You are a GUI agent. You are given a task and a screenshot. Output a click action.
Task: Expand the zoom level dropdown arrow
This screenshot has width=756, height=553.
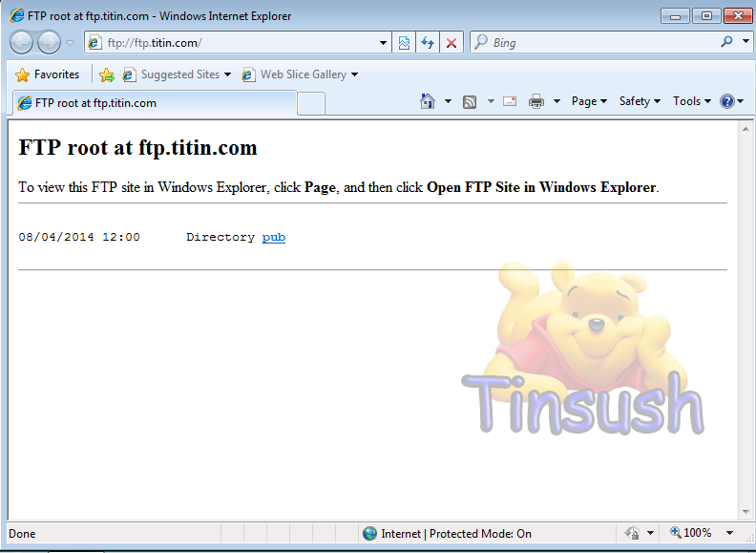tap(729, 533)
